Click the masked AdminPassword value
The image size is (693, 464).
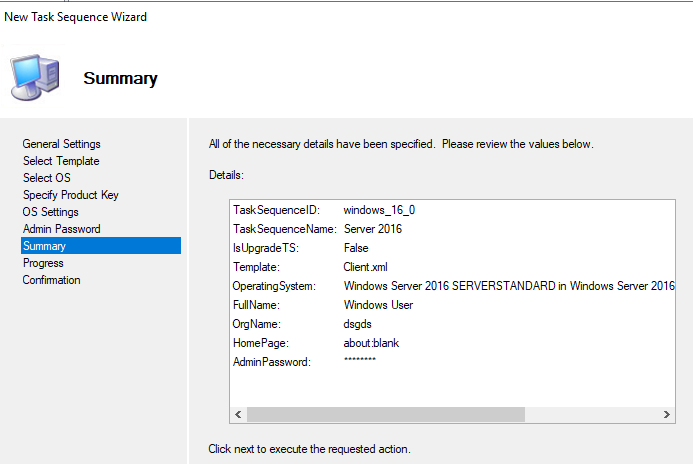coord(360,360)
